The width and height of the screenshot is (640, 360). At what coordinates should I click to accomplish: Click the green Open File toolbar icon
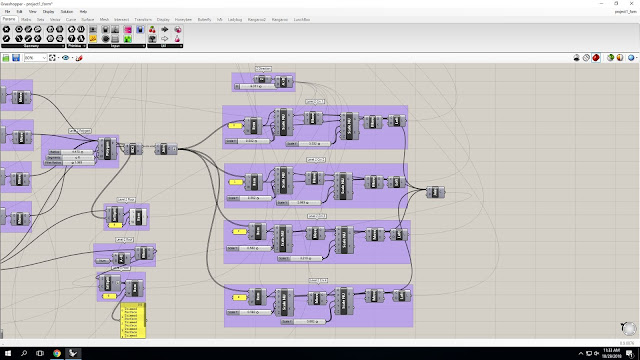click(6, 58)
